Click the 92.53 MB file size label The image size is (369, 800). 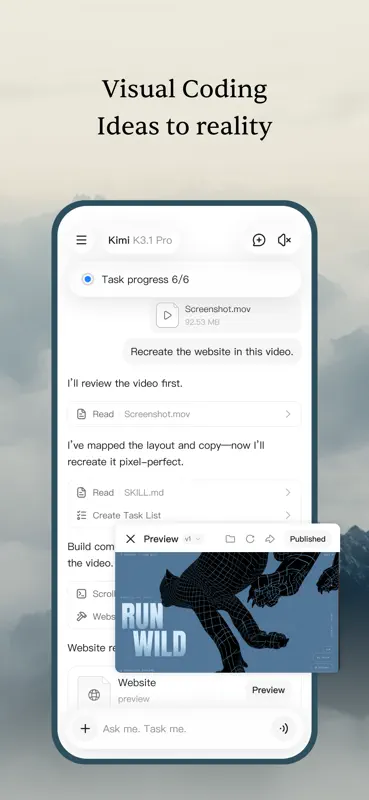coord(203,322)
